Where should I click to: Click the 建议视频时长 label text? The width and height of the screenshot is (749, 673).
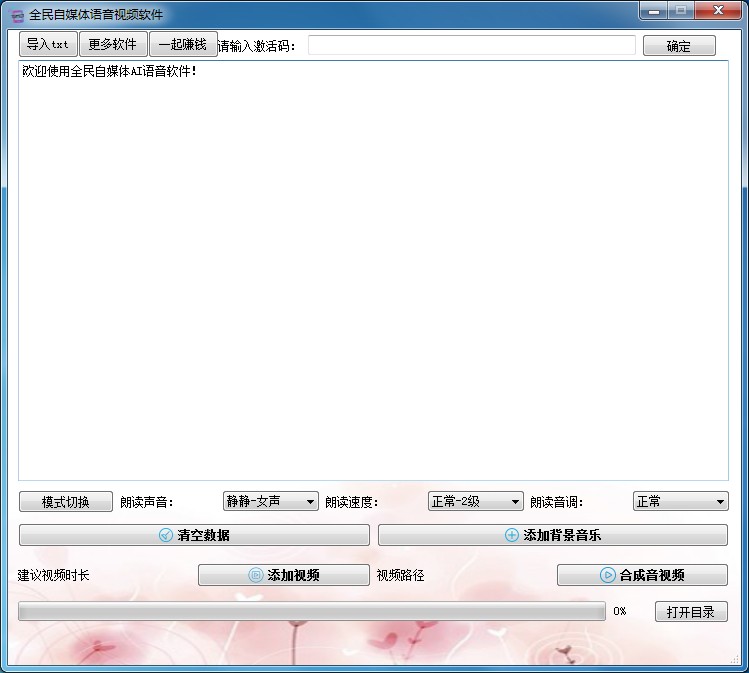pos(54,575)
